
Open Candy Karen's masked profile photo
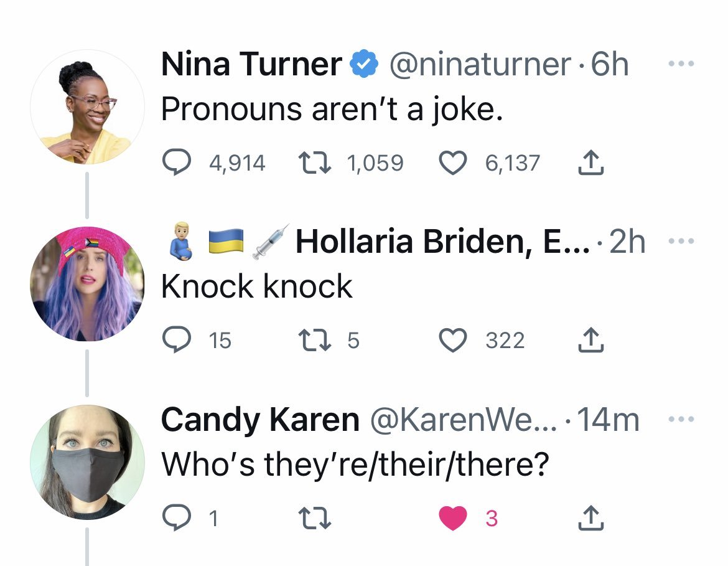(87, 462)
